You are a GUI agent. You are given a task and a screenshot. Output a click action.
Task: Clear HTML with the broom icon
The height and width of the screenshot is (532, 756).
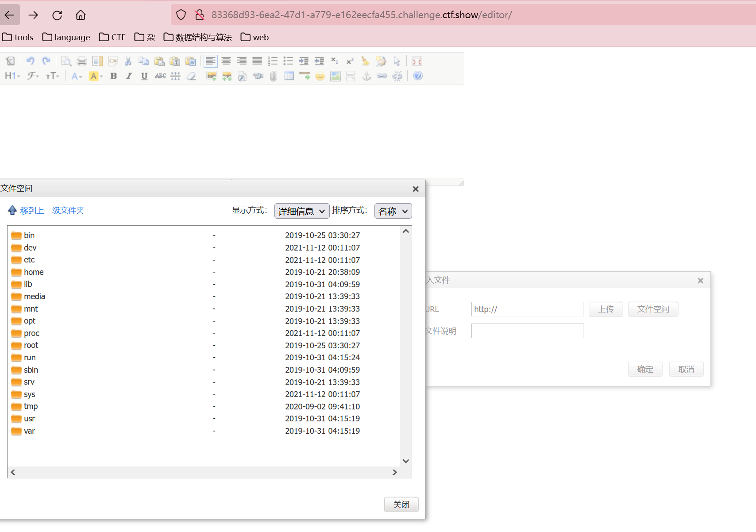click(x=365, y=61)
